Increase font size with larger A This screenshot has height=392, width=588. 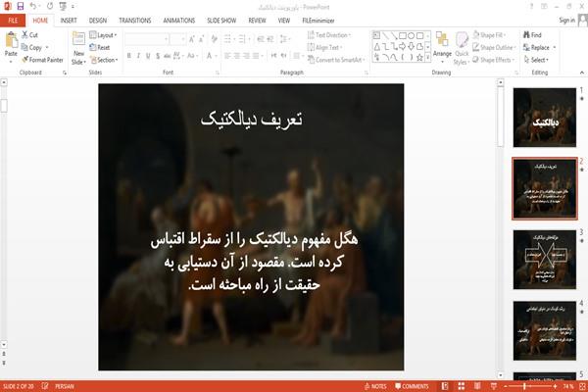192,39
